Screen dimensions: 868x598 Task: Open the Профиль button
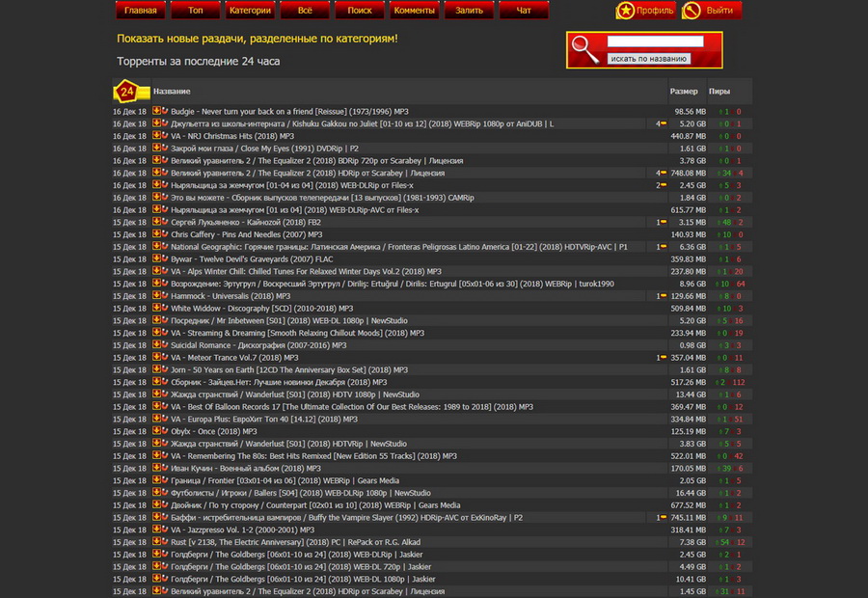pyautogui.click(x=646, y=11)
